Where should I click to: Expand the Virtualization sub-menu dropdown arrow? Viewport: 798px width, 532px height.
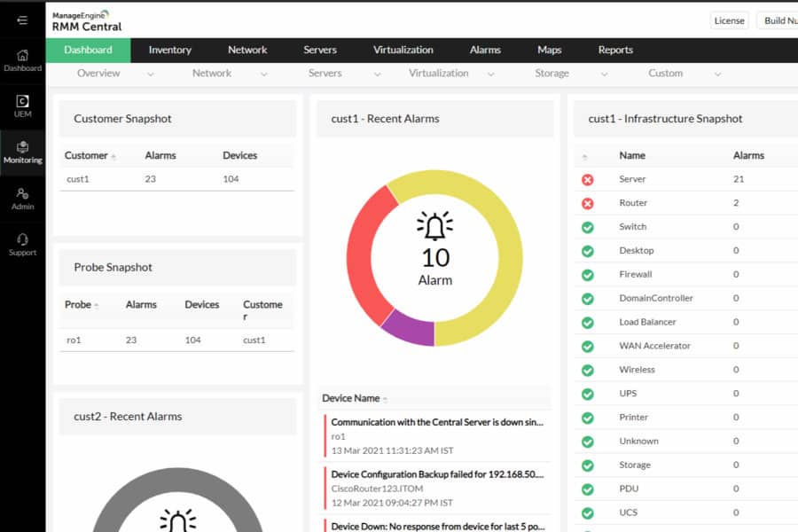pyautogui.click(x=490, y=74)
